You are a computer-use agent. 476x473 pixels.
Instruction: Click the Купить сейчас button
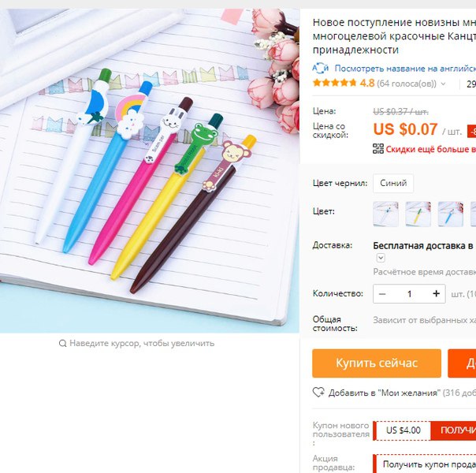(x=377, y=363)
